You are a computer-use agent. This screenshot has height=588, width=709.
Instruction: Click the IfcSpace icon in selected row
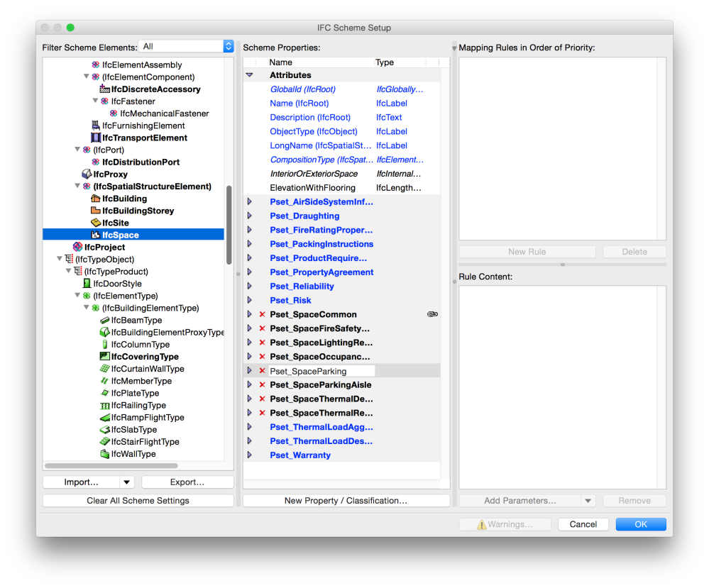95,235
